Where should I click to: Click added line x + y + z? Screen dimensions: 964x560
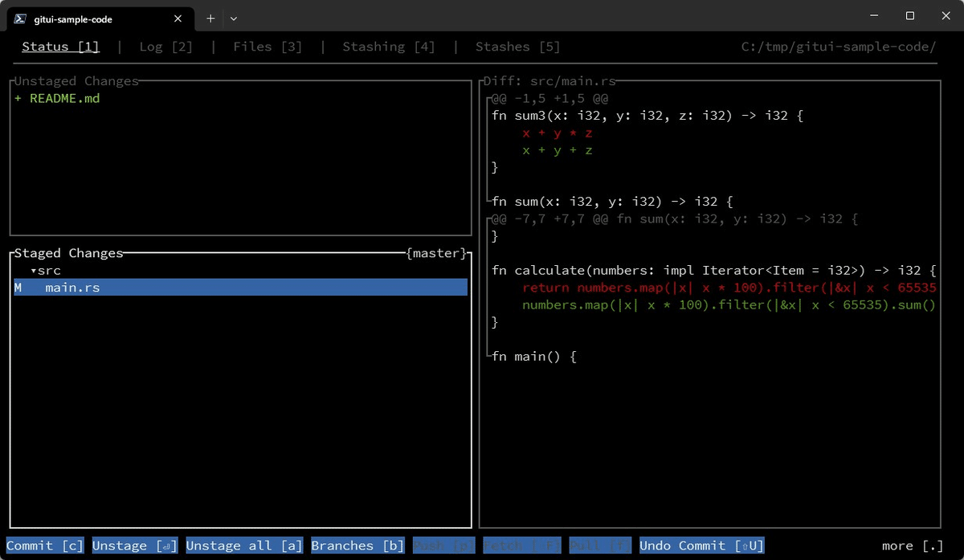tap(558, 150)
